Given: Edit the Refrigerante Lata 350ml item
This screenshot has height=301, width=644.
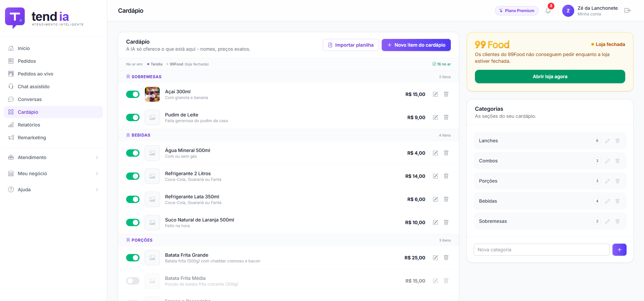Looking at the screenshot, I should click(435, 199).
